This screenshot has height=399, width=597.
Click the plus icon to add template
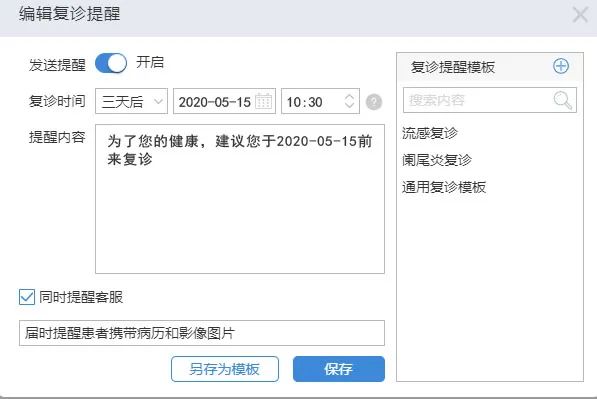(x=561, y=66)
